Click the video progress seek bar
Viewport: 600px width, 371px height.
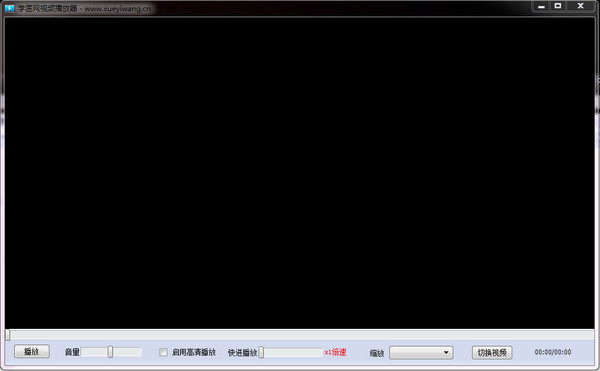[300, 335]
